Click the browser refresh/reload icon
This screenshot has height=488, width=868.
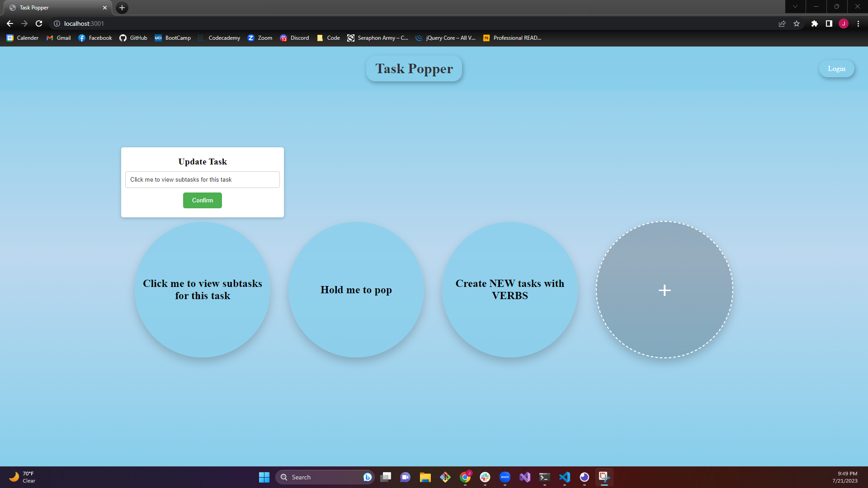click(39, 23)
